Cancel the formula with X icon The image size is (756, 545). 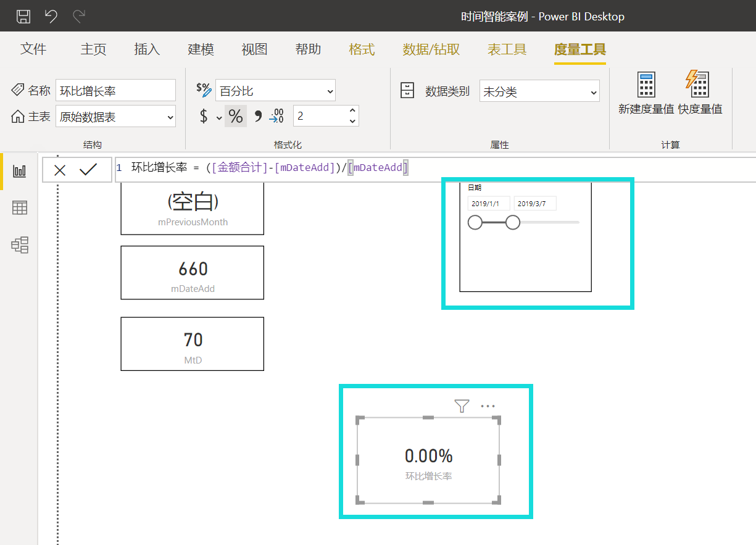point(60,170)
